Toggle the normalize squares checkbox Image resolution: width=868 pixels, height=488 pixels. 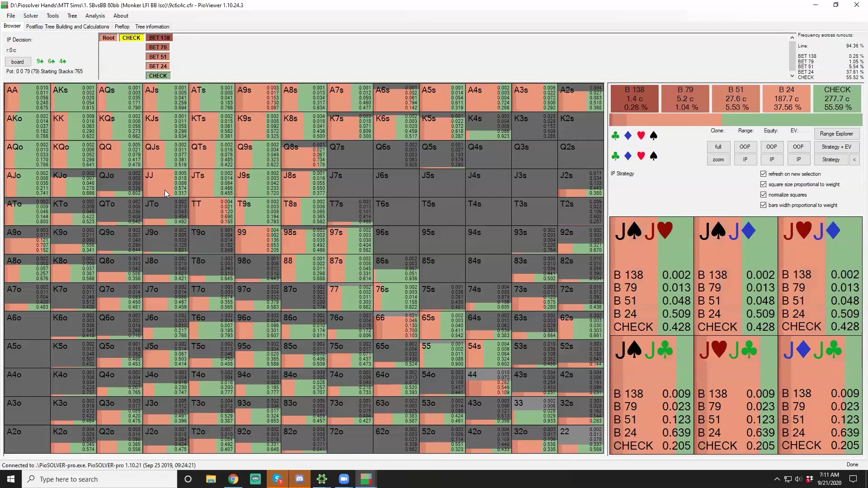(x=763, y=194)
